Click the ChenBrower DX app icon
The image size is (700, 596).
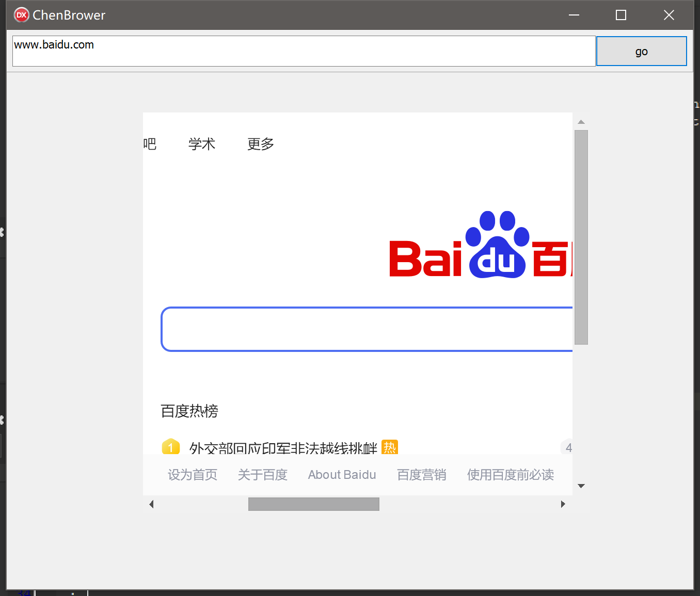[21, 15]
